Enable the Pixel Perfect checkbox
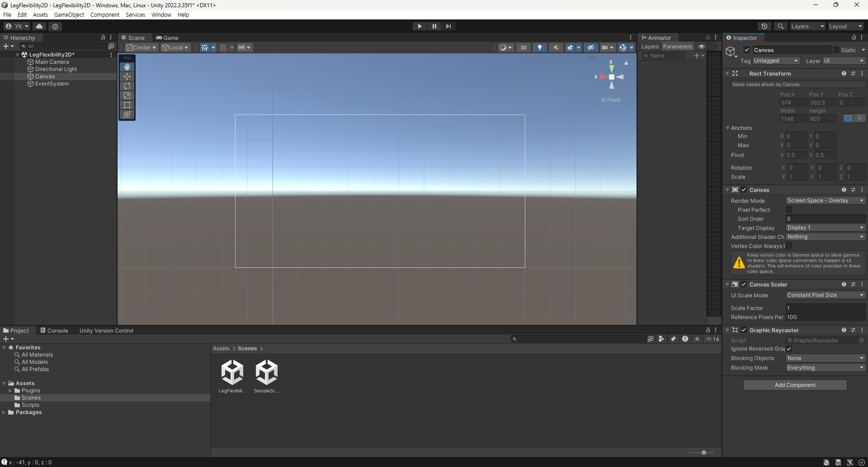Image resolution: width=868 pixels, height=467 pixels. tap(789, 210)
